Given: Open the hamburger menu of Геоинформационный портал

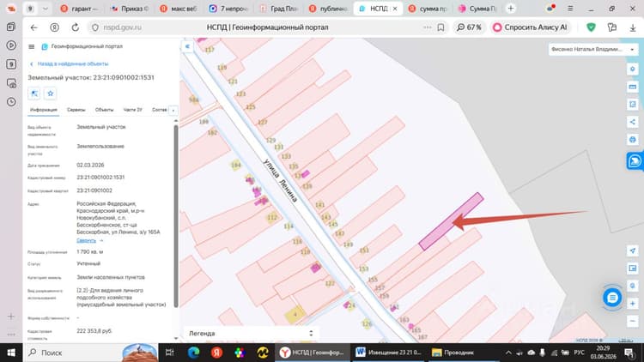Looking at the screenshot, I should [31, 47].
